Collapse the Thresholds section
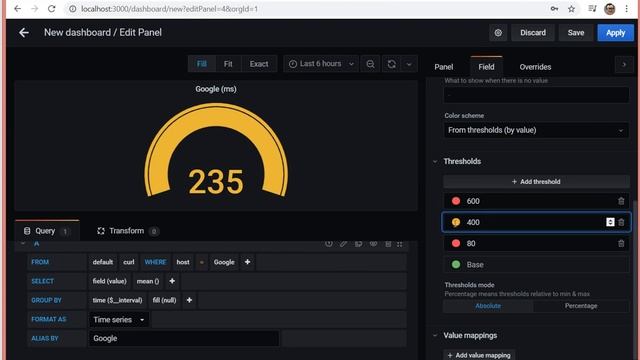 click(435, 162)
